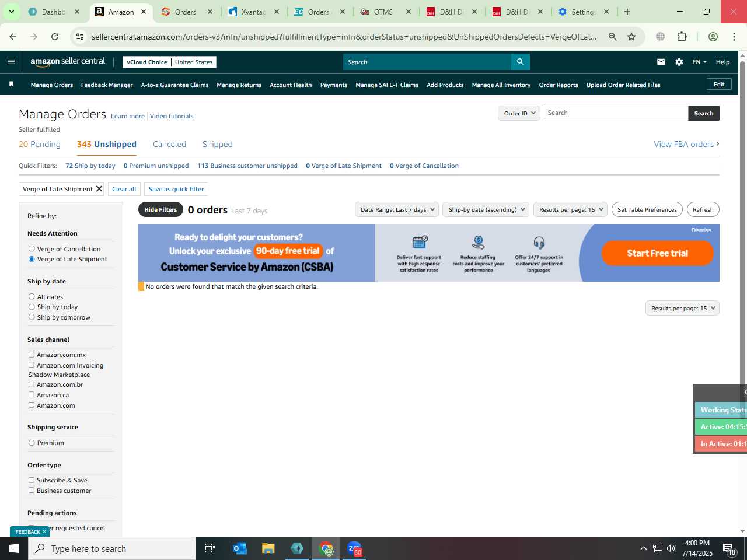Open the Windows Start menu
Screen dimensions: 747x560
[x=14, y=548]
